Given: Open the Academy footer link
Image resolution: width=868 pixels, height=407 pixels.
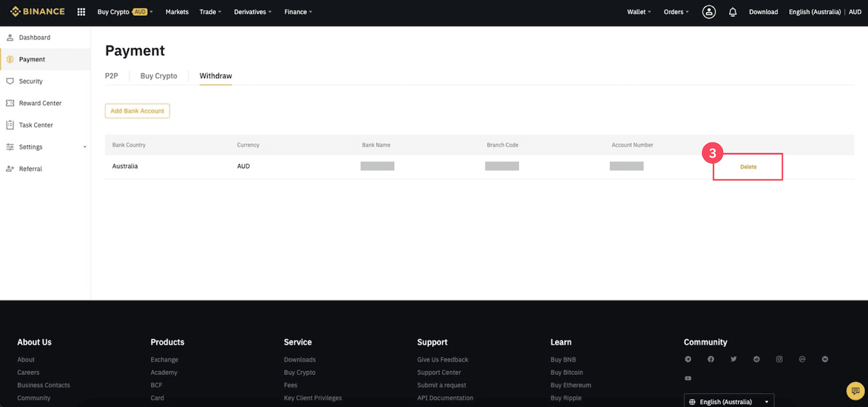Looking at the screenshot, I should (164, 372).
